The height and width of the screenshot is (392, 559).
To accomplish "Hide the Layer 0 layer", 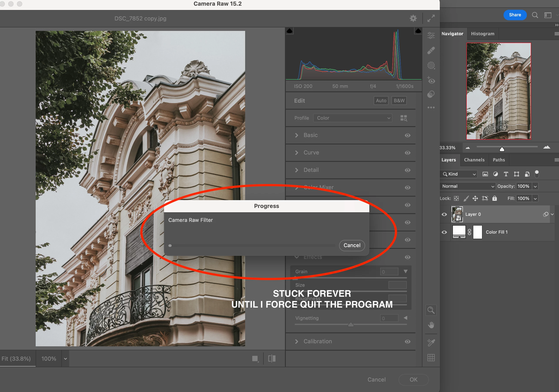I will click(x=444, y=214).
